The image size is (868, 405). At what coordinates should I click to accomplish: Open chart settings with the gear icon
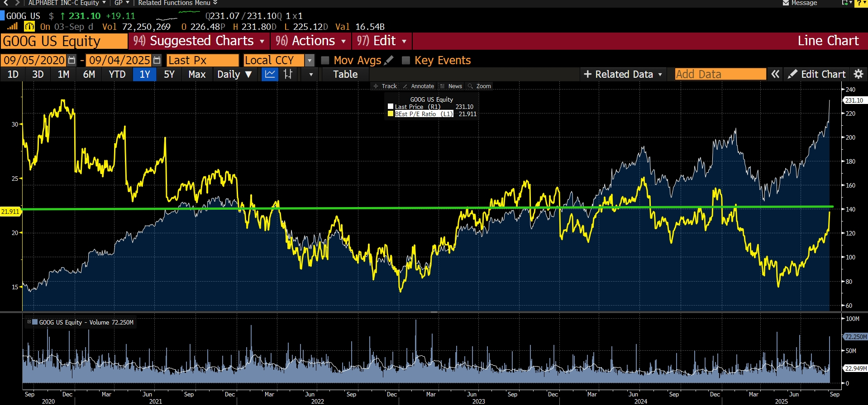pyautogui.click(x=858, y=74)
